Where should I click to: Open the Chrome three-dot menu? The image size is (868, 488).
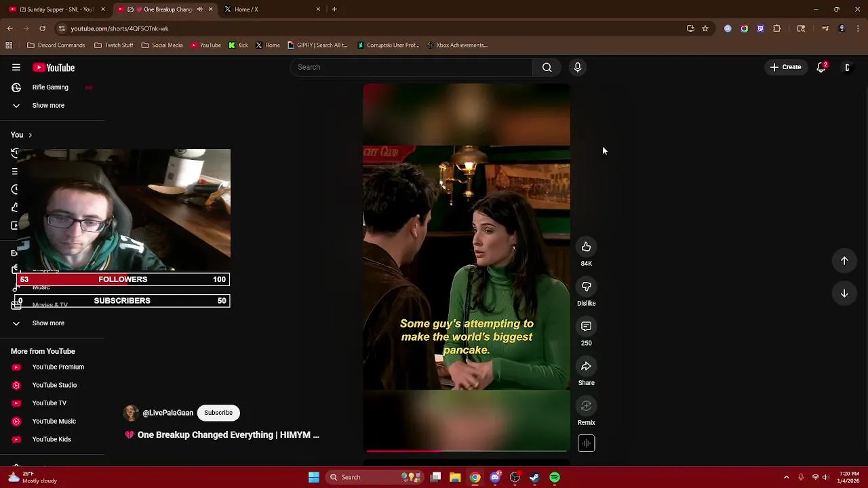[859, 28]
